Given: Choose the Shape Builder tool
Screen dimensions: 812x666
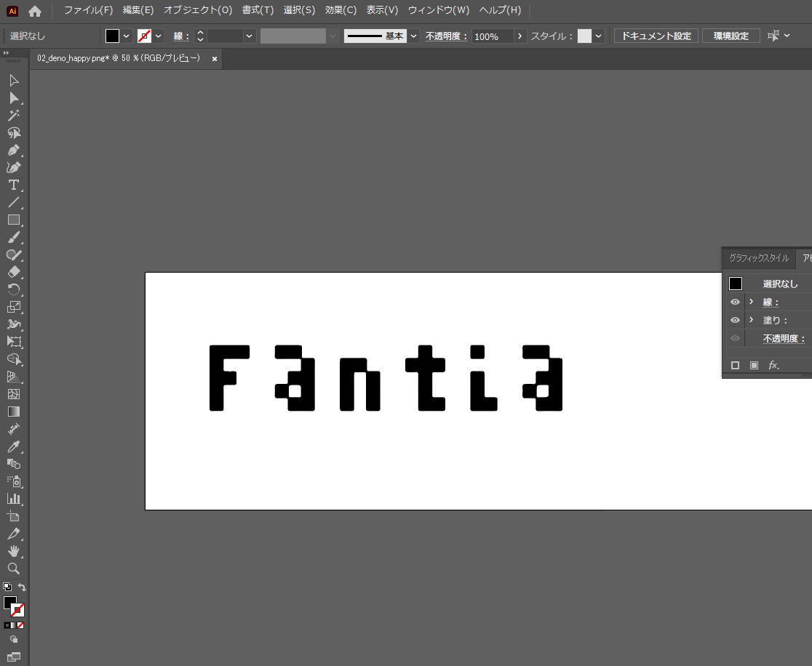Looking at the screenshot, I should click(x=14, y=359).
